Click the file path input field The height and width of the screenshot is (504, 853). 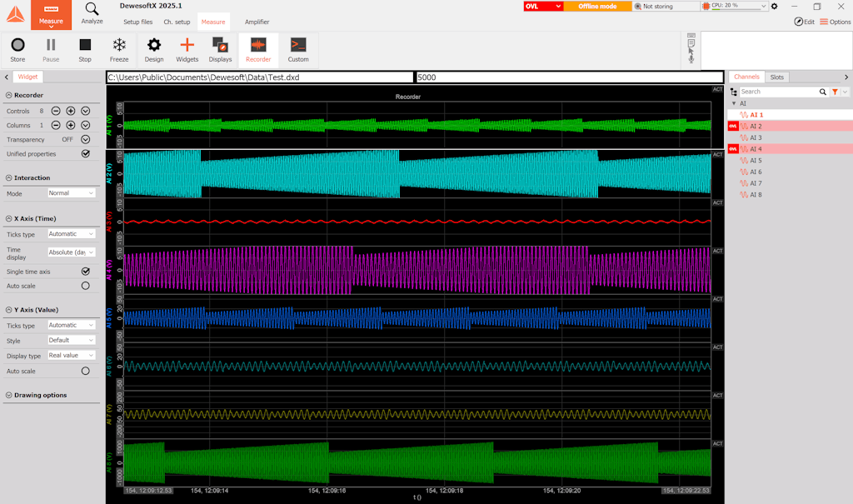[260, 77]
